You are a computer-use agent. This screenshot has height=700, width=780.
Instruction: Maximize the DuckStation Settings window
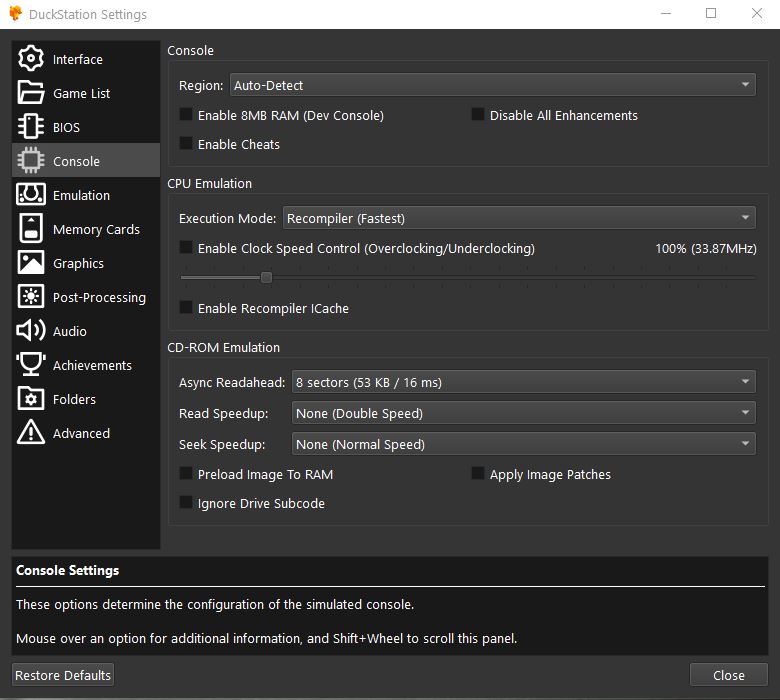pos(711,13)
